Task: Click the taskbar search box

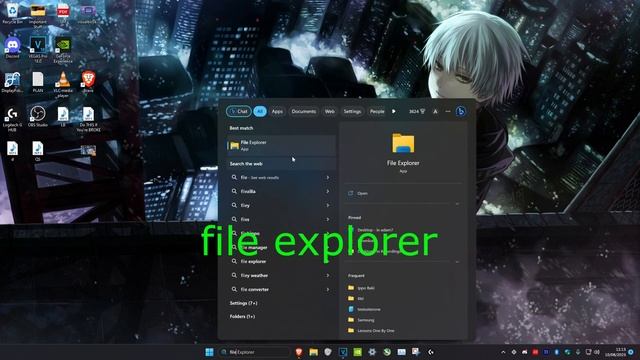Action: point(254,352)
